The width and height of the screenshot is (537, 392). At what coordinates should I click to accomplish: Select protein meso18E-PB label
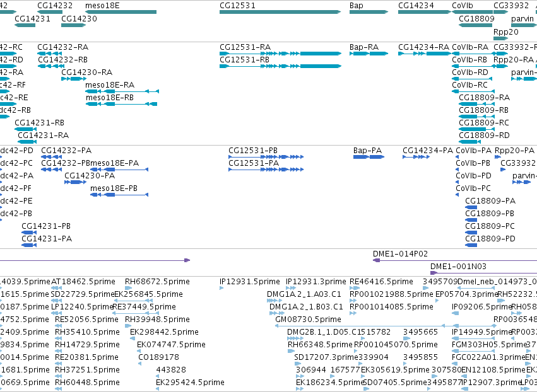114,188
